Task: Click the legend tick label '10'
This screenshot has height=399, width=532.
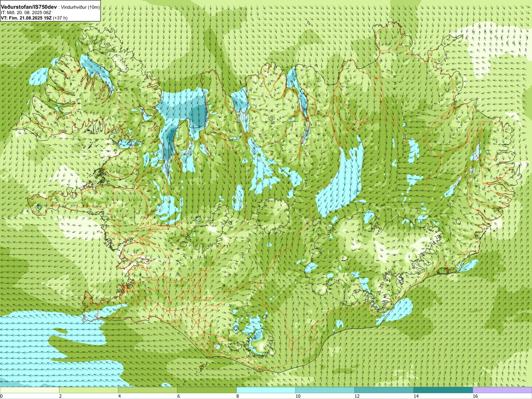Action: 298,396
